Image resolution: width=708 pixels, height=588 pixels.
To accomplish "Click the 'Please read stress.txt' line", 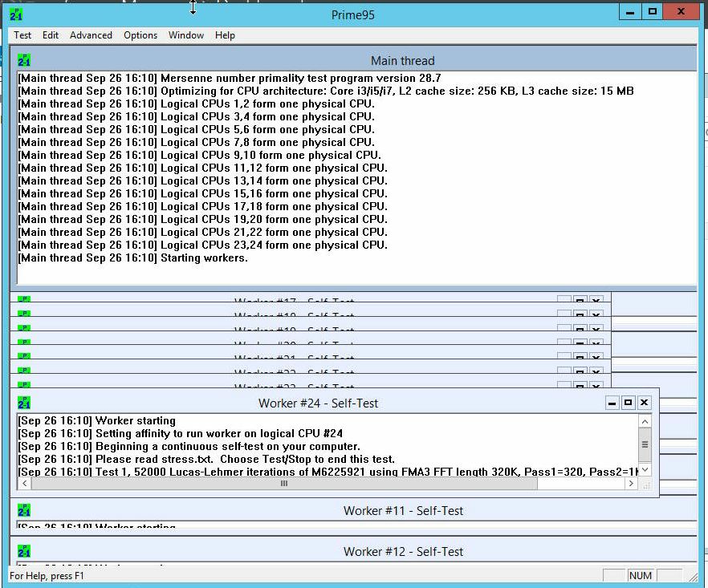I will (206, 460).
